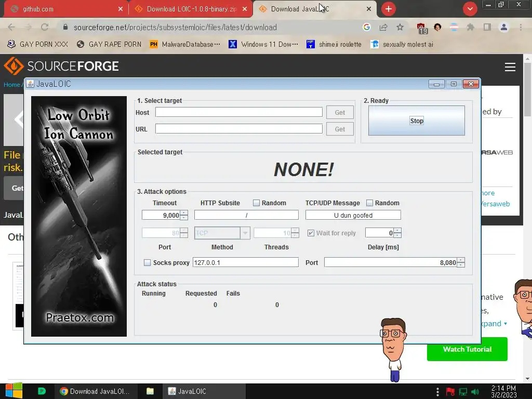This screenshot has width=532, height=399.
Task: Enable Random for HTTP Subsite
Action: click(256, 203)
